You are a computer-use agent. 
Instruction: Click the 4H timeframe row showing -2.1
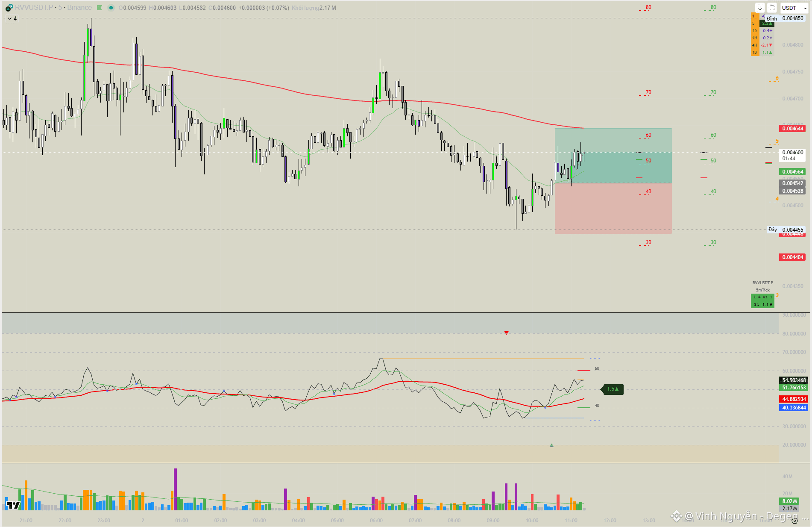tap(762, 45)
